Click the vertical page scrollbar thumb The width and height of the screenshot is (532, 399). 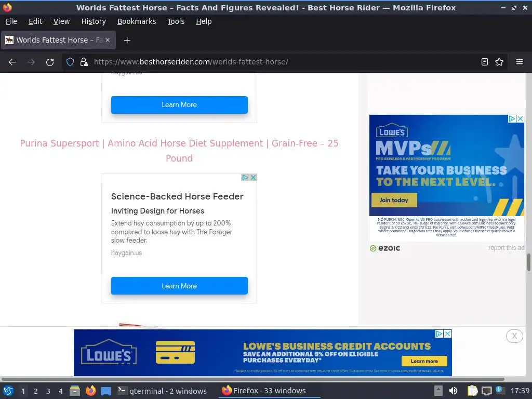pyautogui.click(x=528, y=262)
